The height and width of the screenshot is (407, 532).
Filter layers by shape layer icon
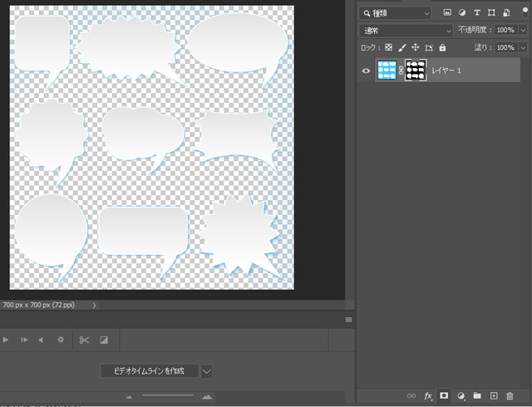[491, 13]
